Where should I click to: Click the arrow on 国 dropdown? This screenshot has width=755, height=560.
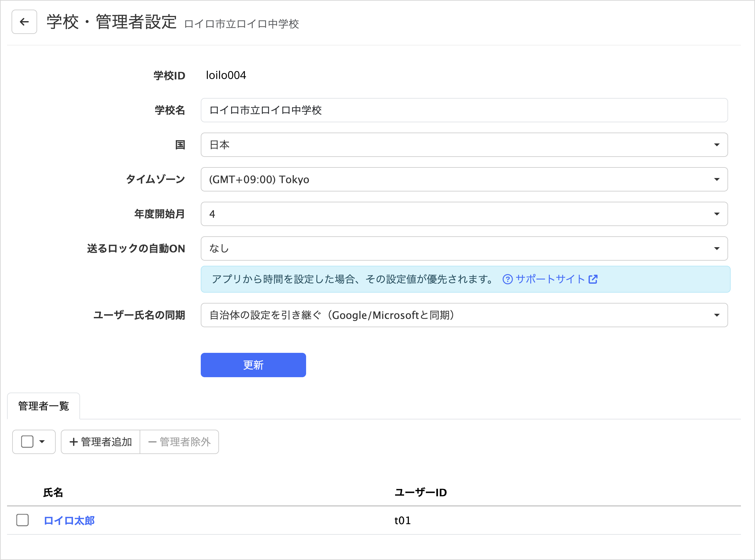tap(716, 145)
